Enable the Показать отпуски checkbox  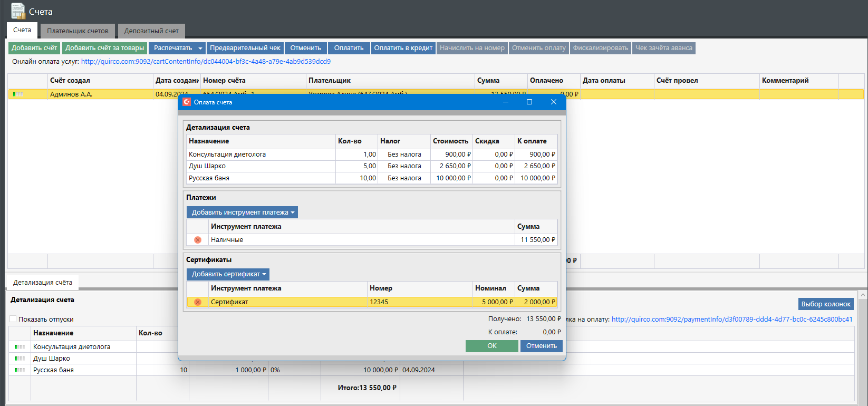tap(13, 319)
